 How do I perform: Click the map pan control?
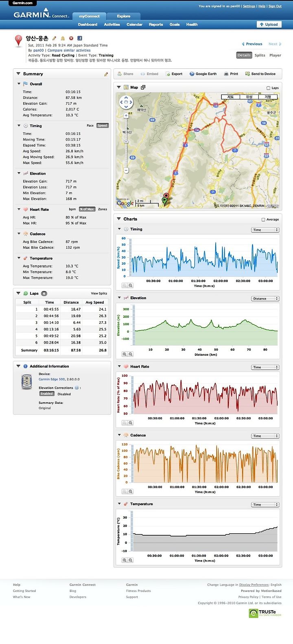(126, 102)
